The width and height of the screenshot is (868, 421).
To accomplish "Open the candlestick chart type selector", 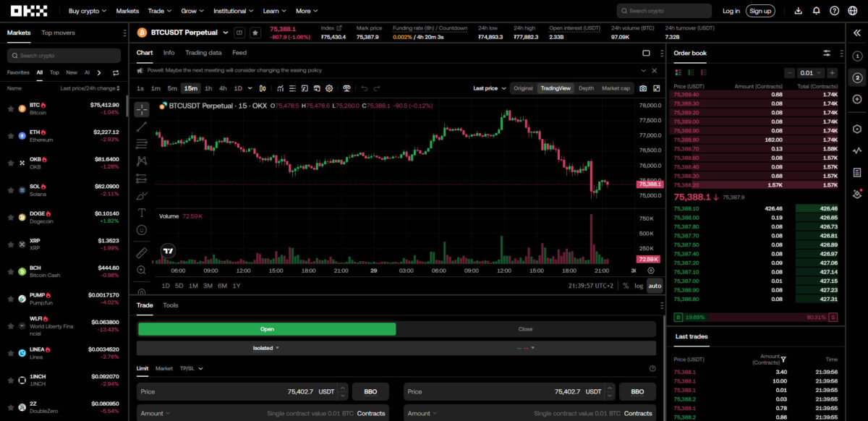I will pyautogui.click(x=261, y=88).
